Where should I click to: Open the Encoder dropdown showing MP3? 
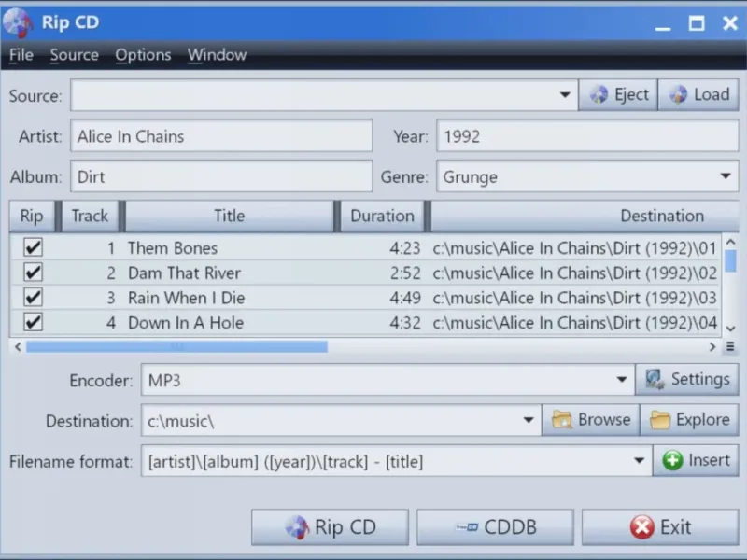click(621, 380)
